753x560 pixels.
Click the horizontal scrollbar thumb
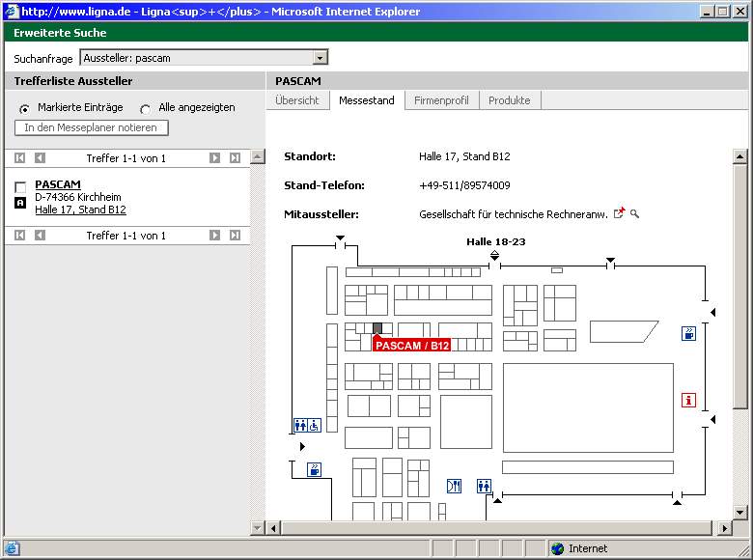(x=496, y=528)
